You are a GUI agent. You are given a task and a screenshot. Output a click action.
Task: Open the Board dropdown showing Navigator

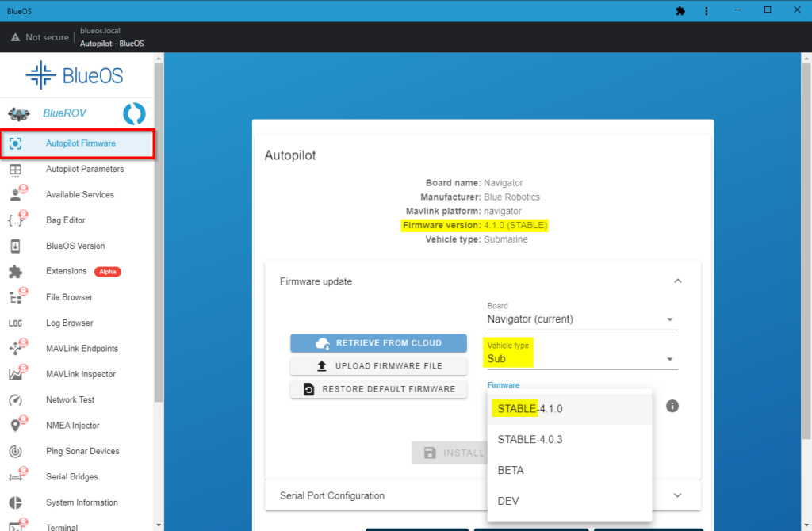pos(581,319)
